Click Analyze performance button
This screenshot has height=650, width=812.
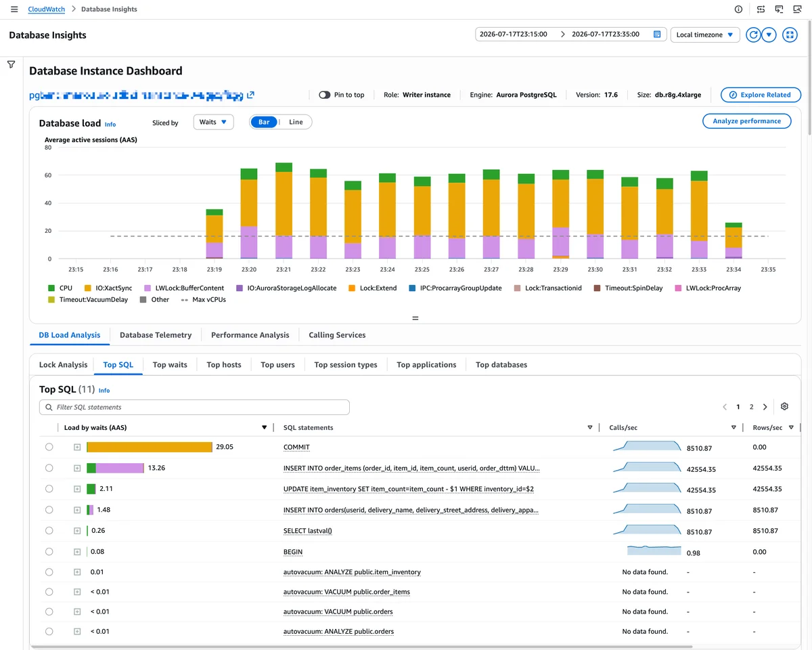point(747,121)
